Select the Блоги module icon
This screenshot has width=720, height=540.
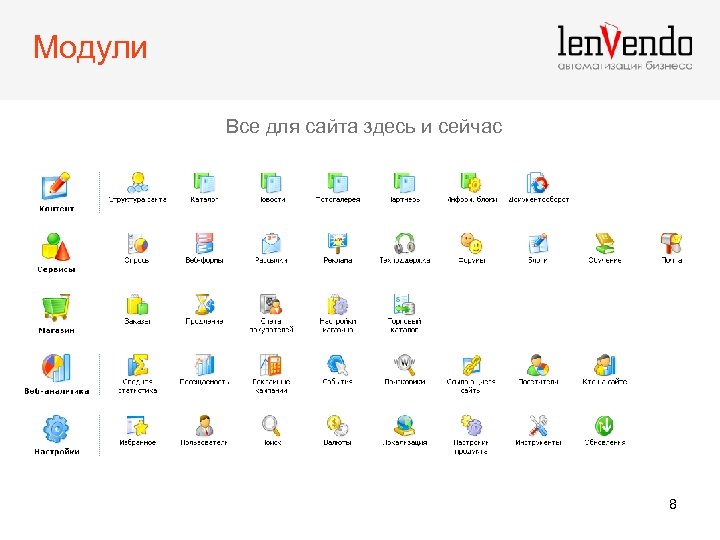pyautogui.click(x=538, y=243)
